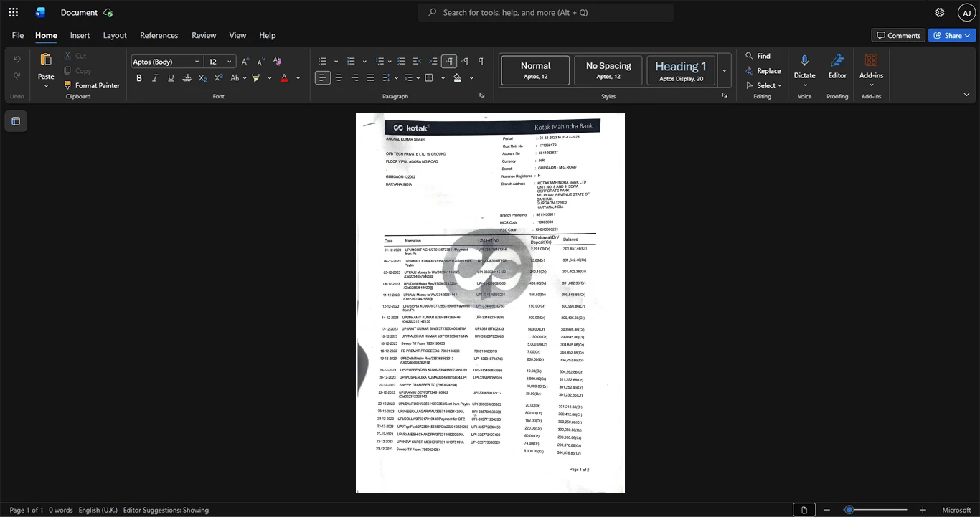Open settings gear icon
Viewport: 980px width, 517px height.
point(940,12)
